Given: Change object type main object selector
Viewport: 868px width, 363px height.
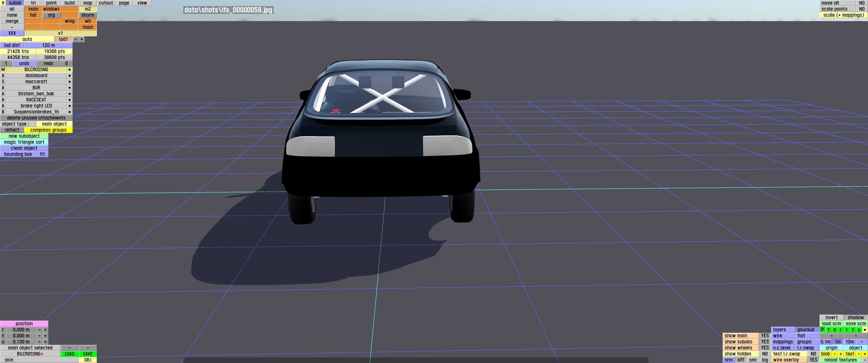Looking at the screenshot, I should point(54,124).
